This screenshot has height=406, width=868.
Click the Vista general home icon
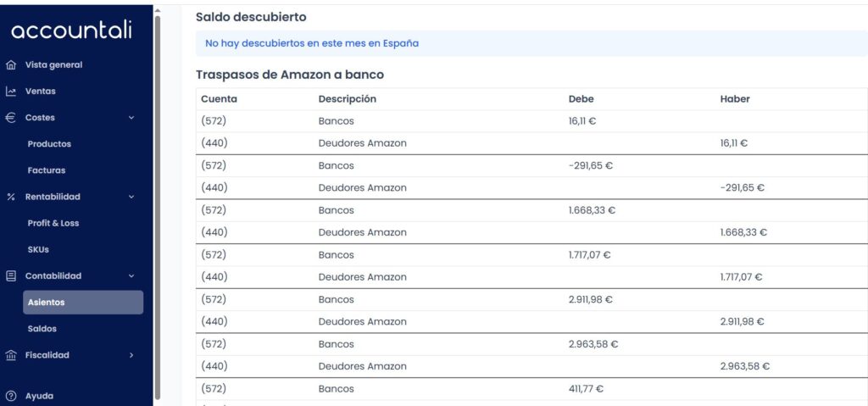[10, 64]
